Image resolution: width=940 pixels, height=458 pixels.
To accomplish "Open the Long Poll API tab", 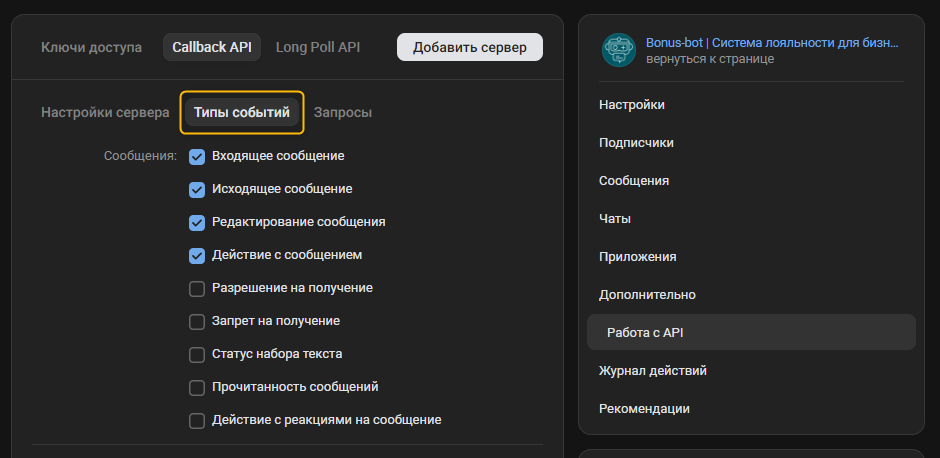I will (318, 47).
